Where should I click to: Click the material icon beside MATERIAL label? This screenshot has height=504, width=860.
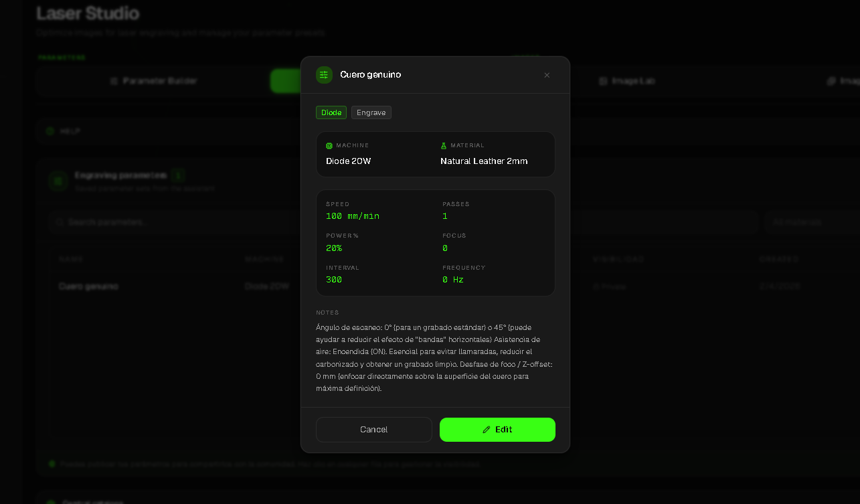pos(442,145)
